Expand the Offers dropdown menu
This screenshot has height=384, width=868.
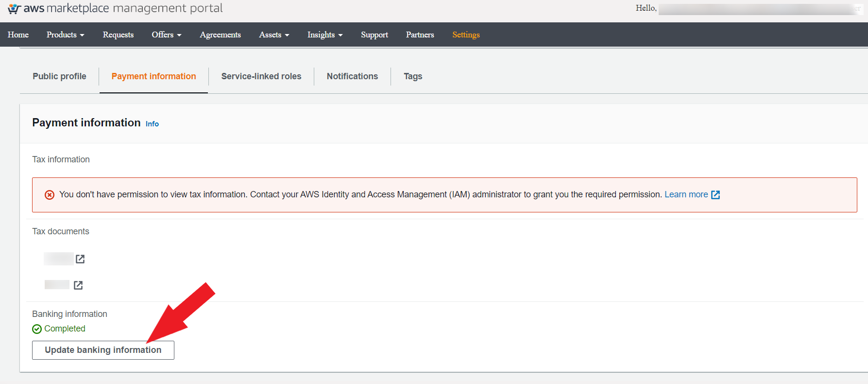click(x=167, y=35)
